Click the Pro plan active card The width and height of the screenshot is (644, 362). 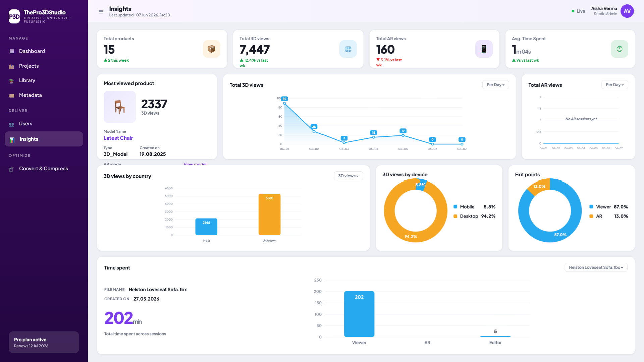click(44, 342)
